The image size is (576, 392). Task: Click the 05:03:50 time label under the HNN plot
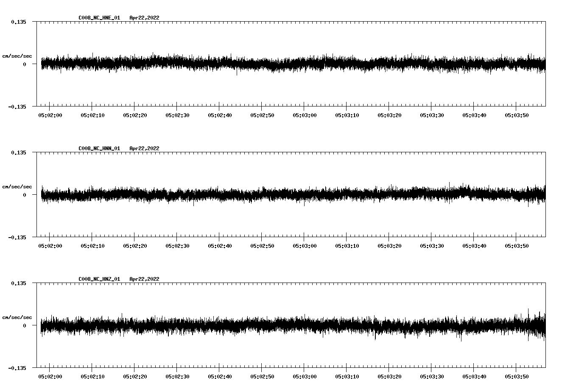pyautogui.click(x=517, y=246)
